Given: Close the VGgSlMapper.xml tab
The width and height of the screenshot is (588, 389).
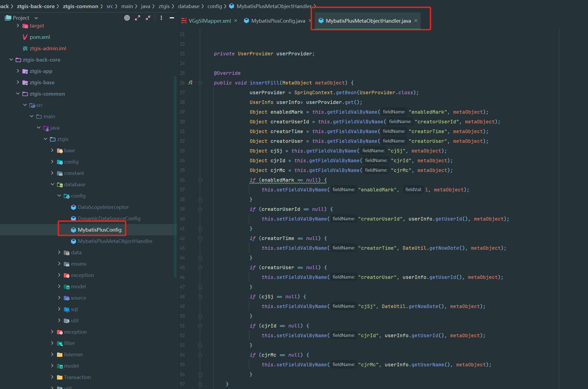Looking at the screenshot, I should (236, 21).
